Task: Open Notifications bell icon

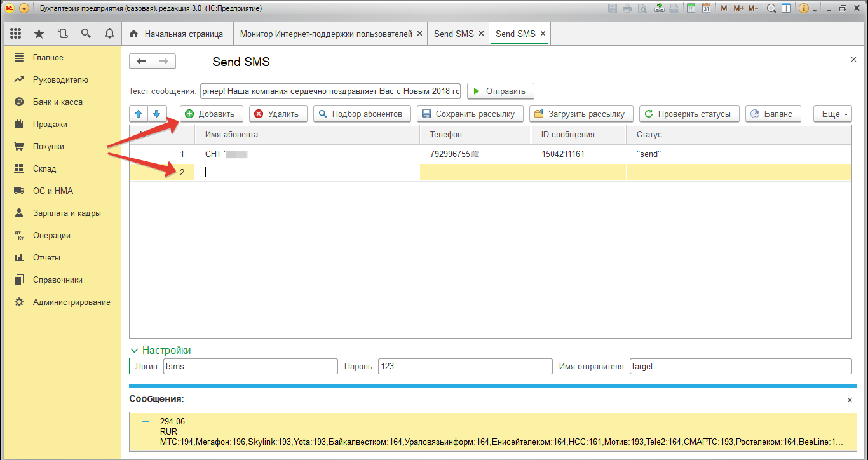Action: (109, 34)
